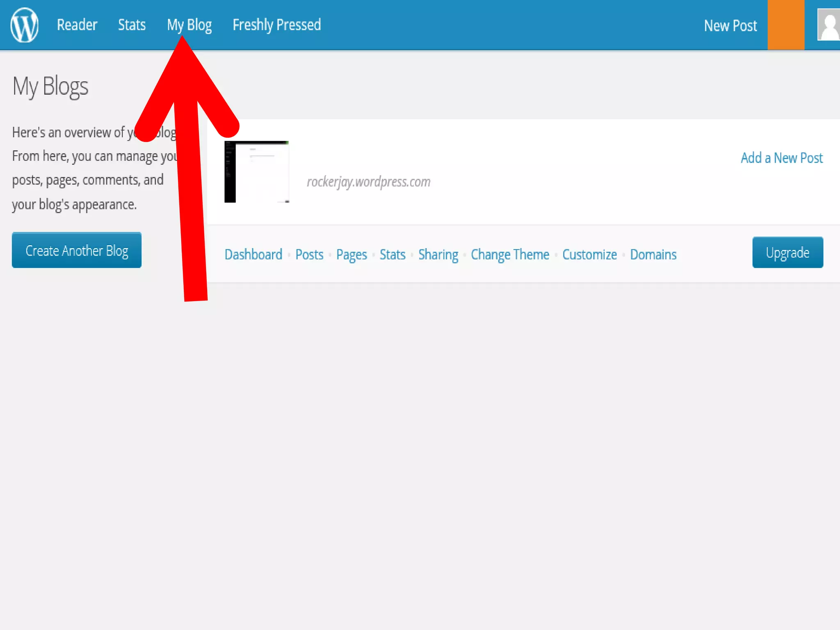The image size is (840, 630).
Task: Click the WordPress logo icon
Action: [24, 25]
